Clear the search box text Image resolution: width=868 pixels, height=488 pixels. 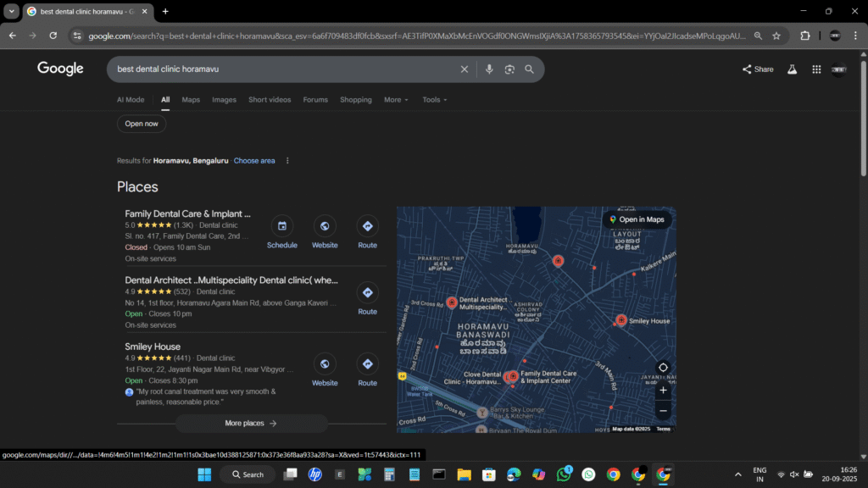click(x=464, y=69)
